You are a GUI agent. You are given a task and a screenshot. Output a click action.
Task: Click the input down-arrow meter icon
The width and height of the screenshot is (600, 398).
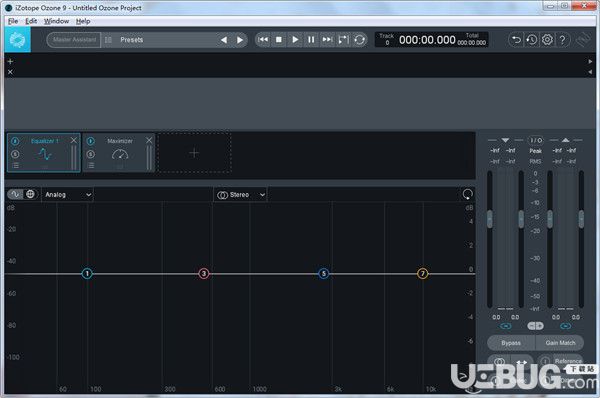[x=505, y=140]
